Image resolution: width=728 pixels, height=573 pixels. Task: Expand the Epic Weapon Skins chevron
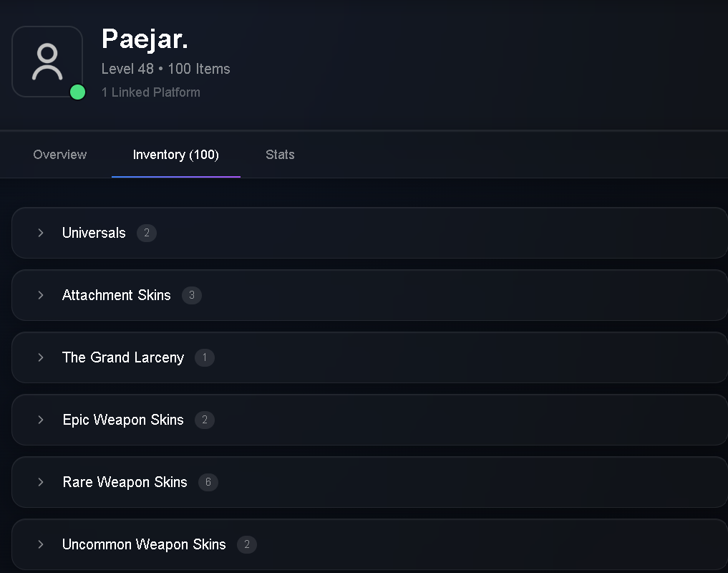click(x=41, y=420)
